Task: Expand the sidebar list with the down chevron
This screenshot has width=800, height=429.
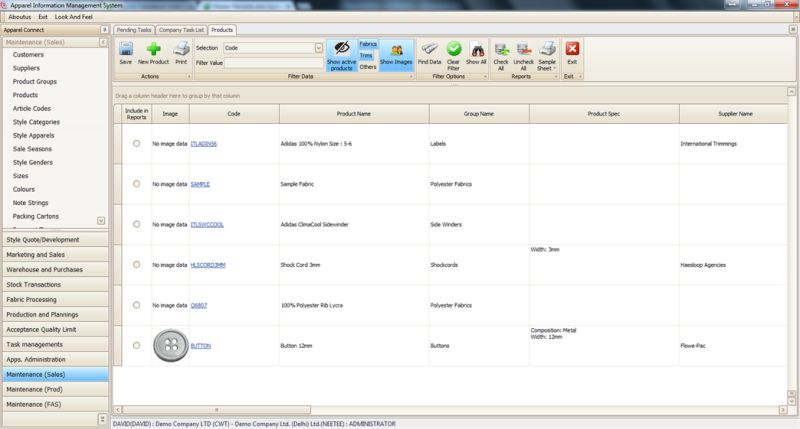Action: click(x=101, y=220)
